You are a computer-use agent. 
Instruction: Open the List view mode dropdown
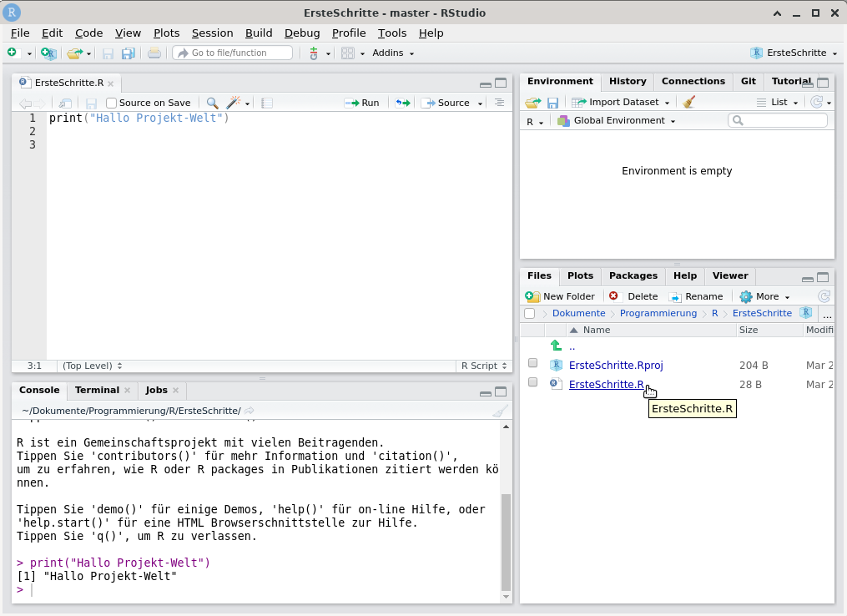pyautogui.click(x=777, y=102)
